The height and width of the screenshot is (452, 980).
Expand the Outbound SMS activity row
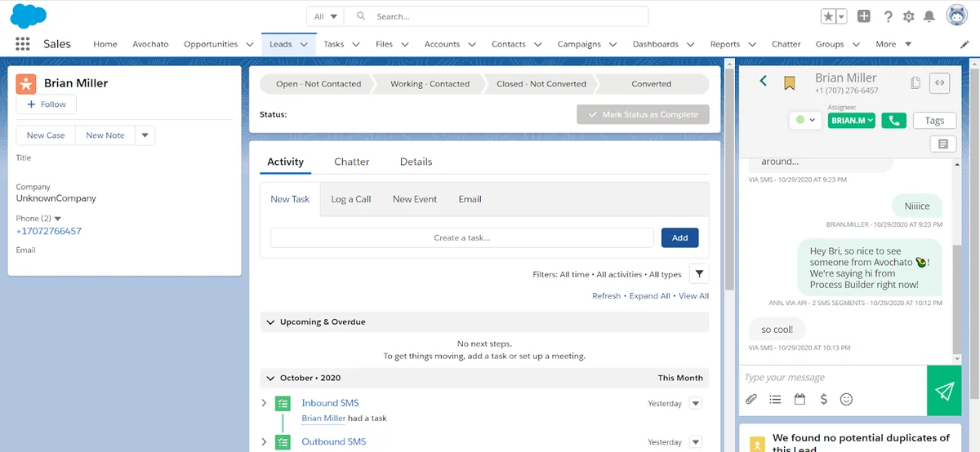[264, 442]
